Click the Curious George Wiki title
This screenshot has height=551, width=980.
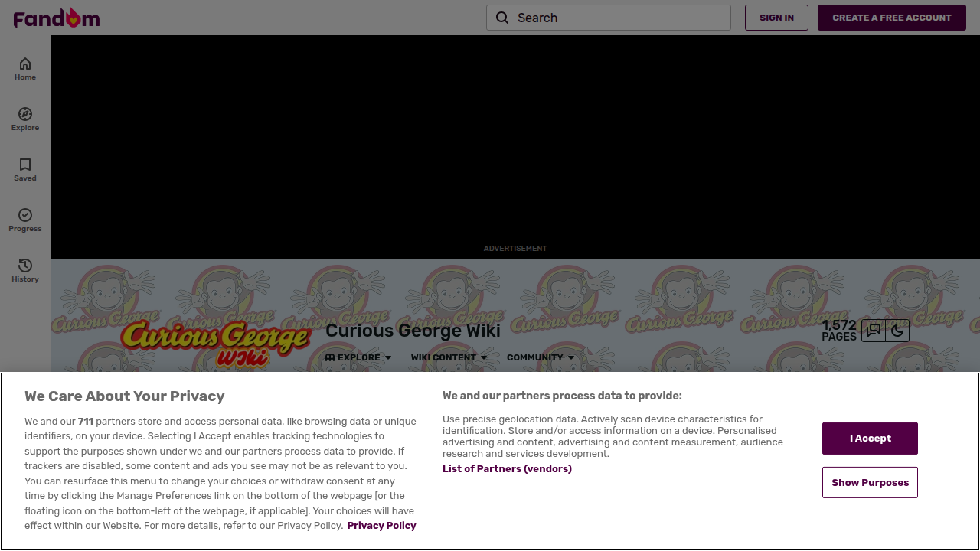(413, 331)
